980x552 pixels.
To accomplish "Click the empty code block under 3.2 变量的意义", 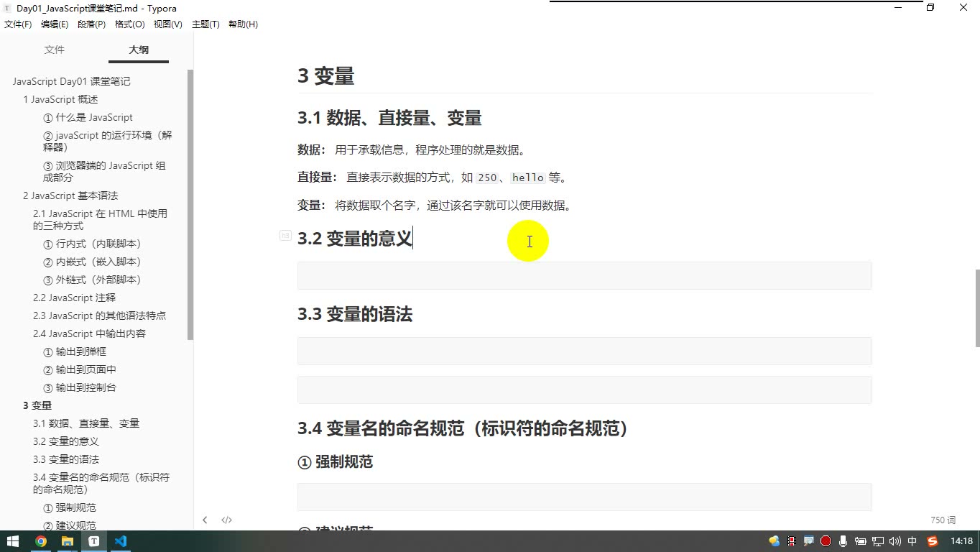I will (585, 276).
